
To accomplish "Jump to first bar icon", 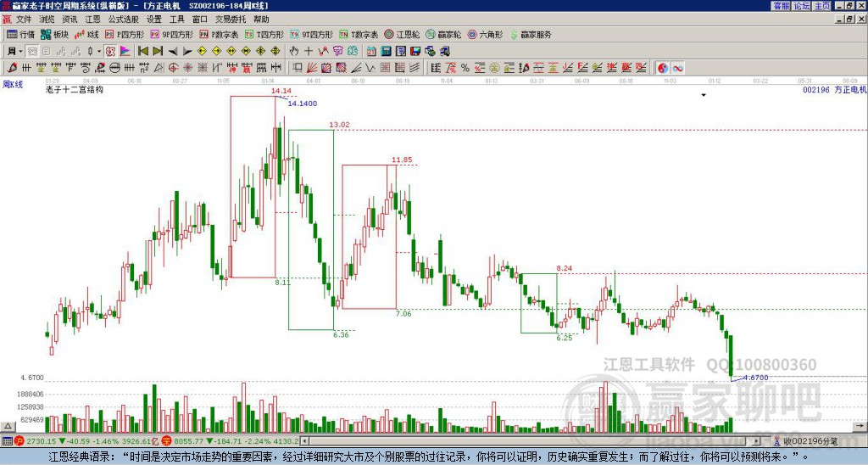I will click(x=142, y=52).
